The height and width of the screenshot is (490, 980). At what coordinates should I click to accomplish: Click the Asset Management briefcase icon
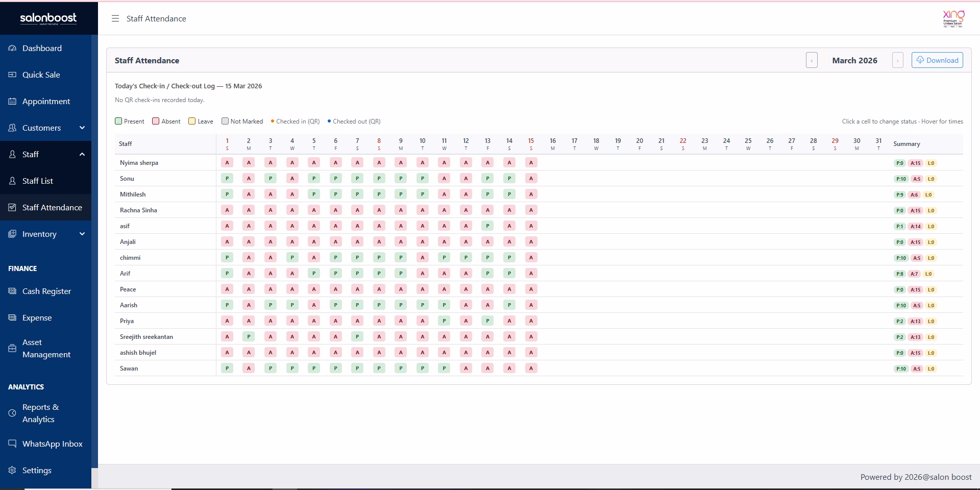12,348
